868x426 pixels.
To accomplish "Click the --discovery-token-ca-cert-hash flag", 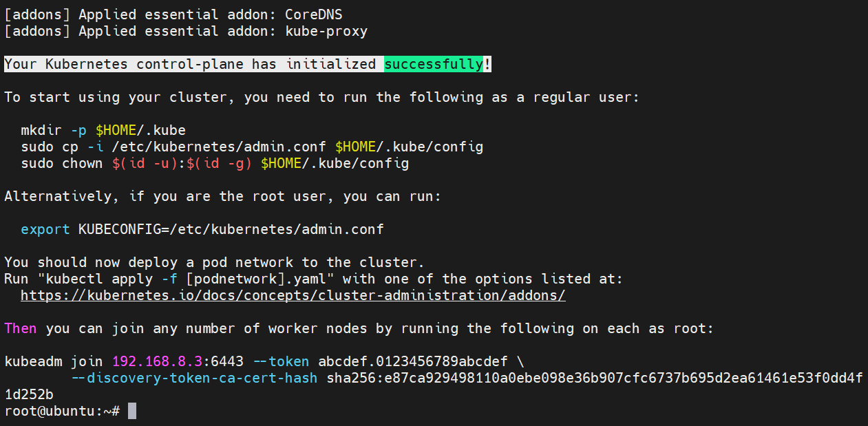I will click(x=194, y=378).
